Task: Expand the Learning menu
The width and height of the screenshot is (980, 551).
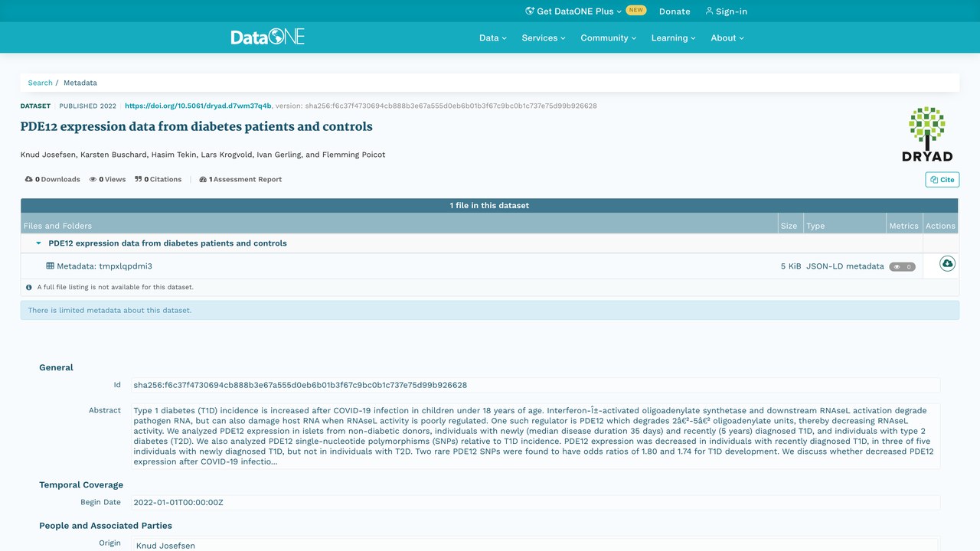Action: coord(674,37)
